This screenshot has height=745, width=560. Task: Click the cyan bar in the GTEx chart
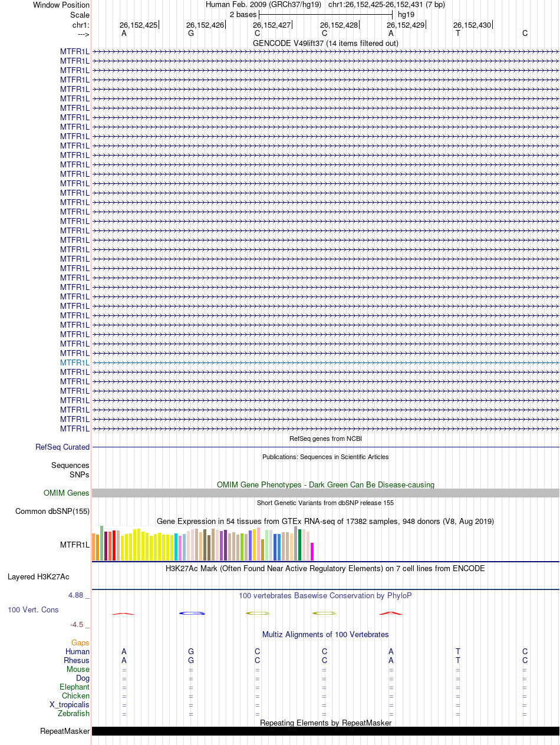point(176,547)
